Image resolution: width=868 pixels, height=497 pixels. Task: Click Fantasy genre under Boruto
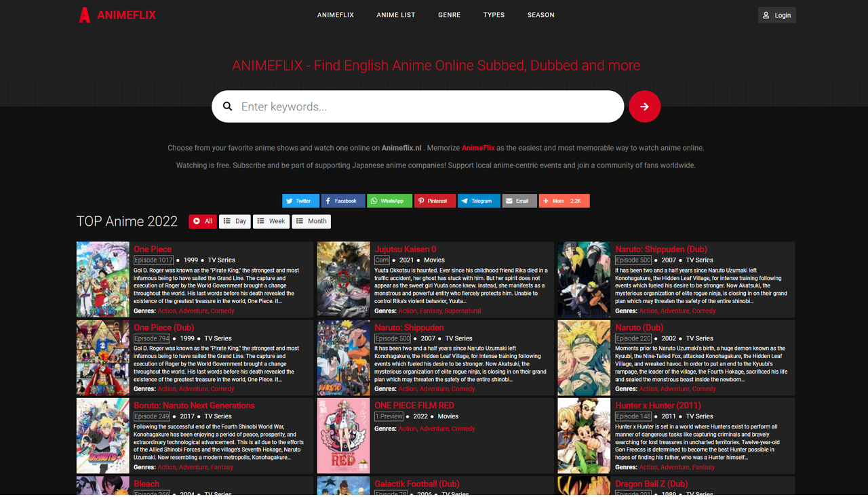point(222,467)
